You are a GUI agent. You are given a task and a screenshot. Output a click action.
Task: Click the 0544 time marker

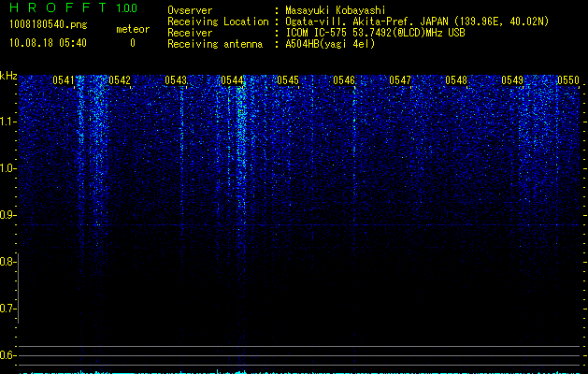coord(232,80)
